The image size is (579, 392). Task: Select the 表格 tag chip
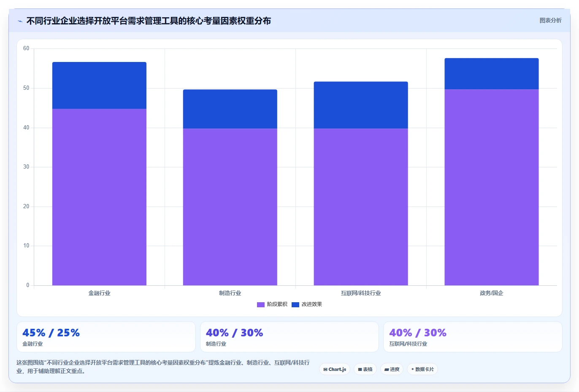(x=365, y=369)
